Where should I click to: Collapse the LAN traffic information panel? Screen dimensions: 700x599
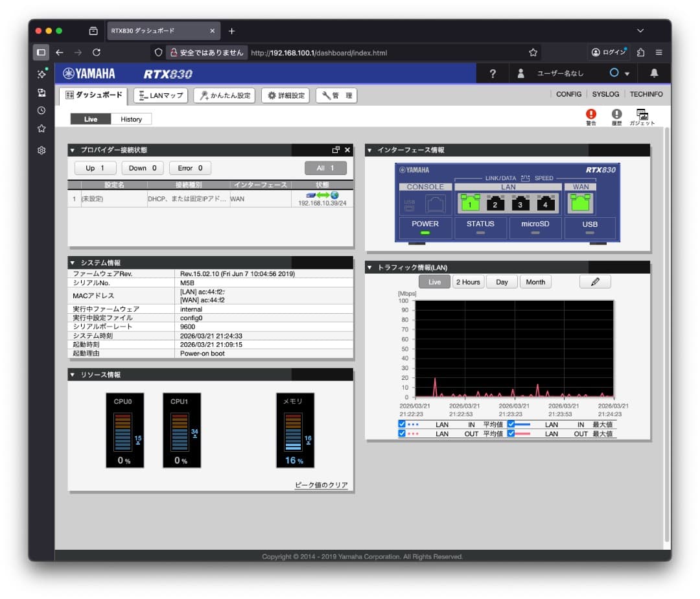pyautogui.click(x=369, y=268)
